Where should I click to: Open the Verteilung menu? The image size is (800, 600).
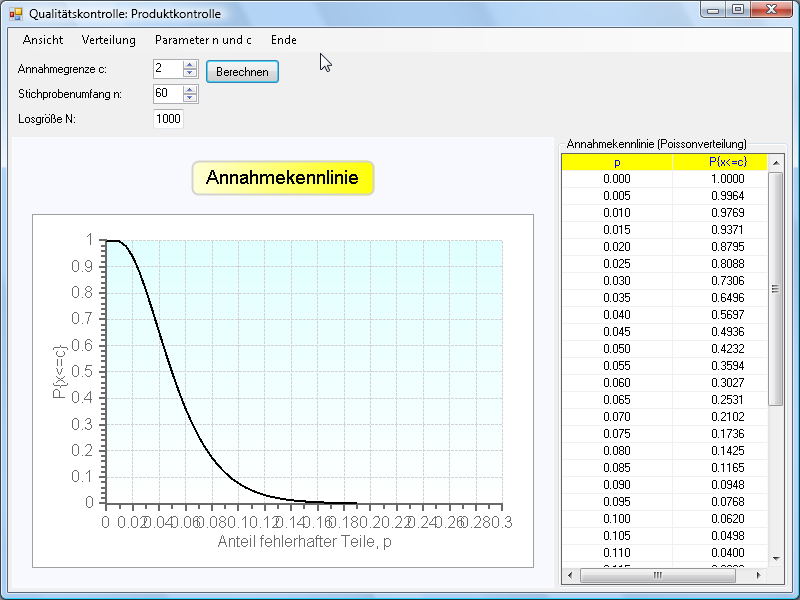click(109, 40)
